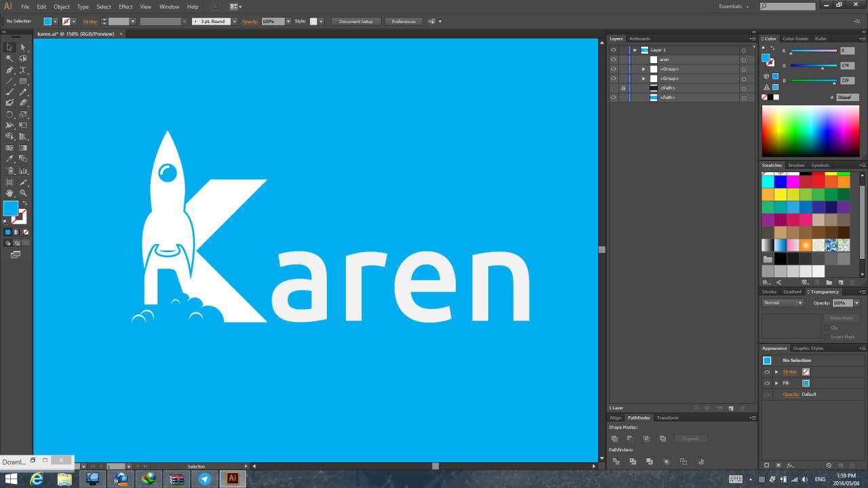Toggle visibility of the 'aren' layer item
The height and width of the screenshot is (488, 868).
[x=613, y=60]
